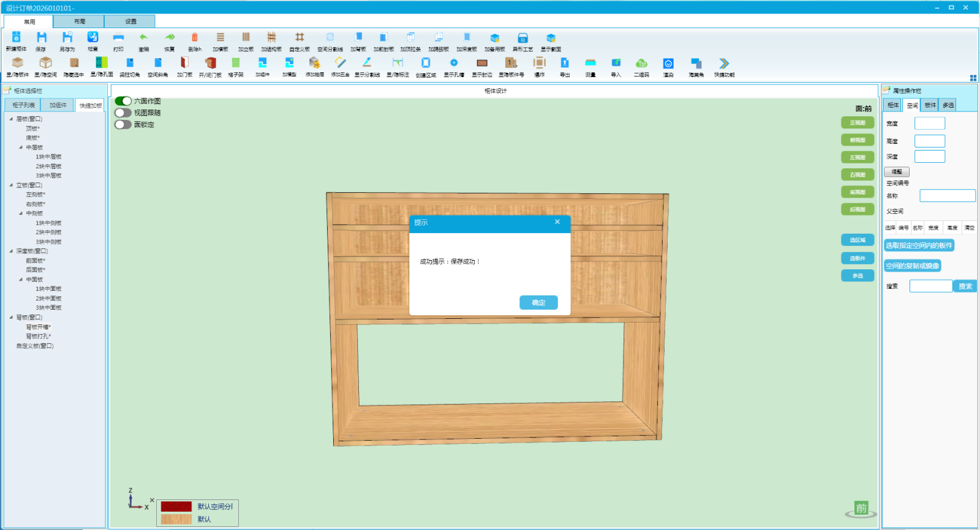Viewport: 980px width, 530px height.
Task: Confirm the save dialog with 确定
Action: coord(538,302)
